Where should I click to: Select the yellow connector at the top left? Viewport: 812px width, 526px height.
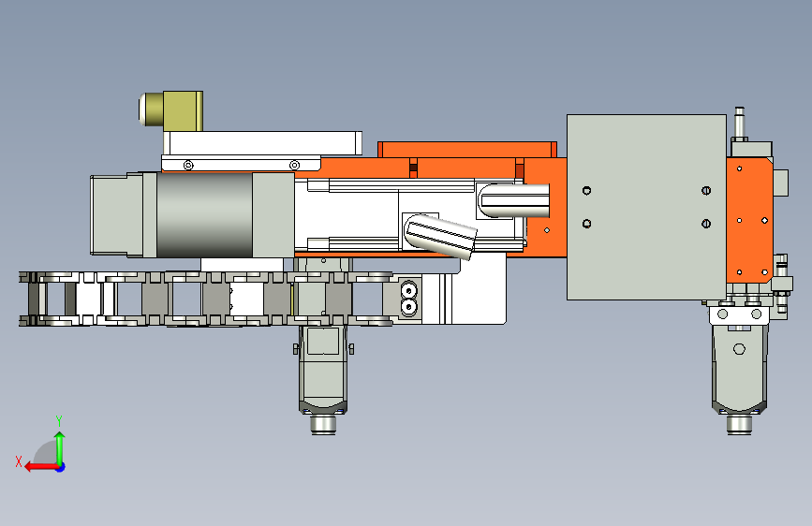pos(170,110)
